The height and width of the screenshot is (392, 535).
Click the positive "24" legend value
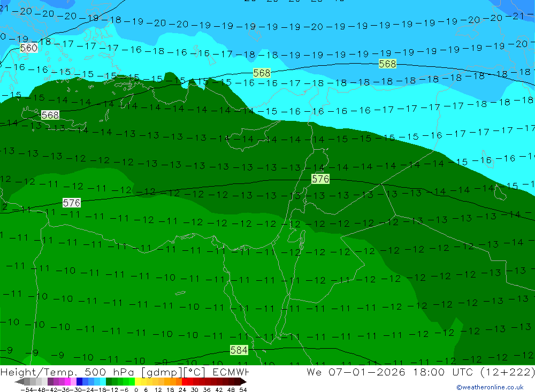pos(182,390)
